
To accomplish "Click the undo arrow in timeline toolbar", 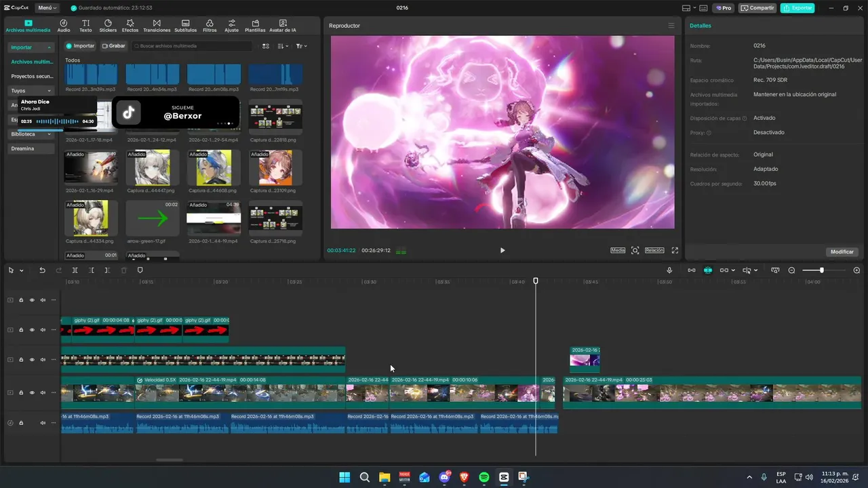I will click(x=42, y=270).
